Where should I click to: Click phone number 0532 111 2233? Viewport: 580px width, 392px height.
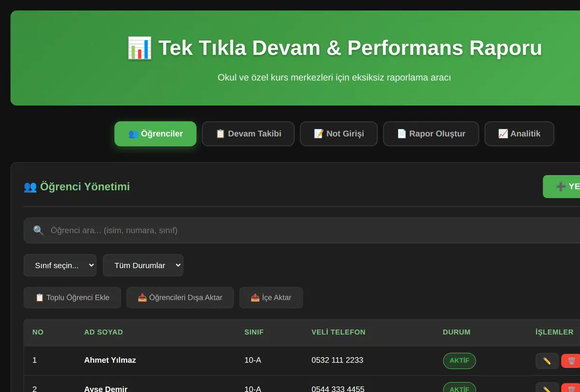(337, 360)
